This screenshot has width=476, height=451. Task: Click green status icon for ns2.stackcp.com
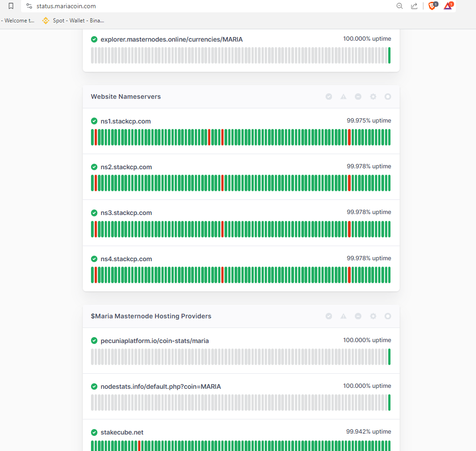tap(94, 167)
